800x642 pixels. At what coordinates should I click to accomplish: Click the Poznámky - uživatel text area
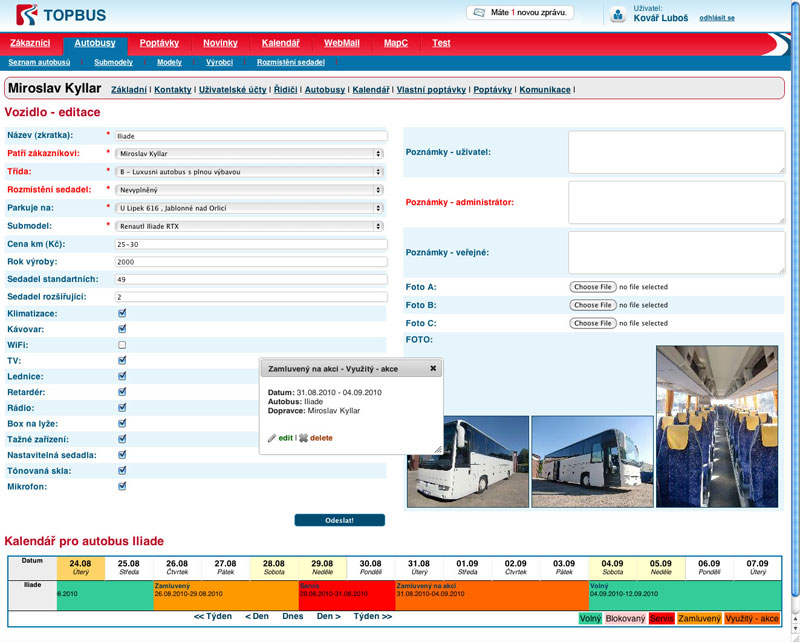click(677, 152)
